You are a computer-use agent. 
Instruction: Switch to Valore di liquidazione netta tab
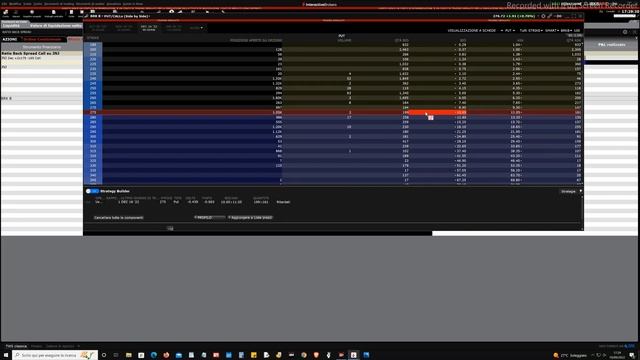click(56, 25)
